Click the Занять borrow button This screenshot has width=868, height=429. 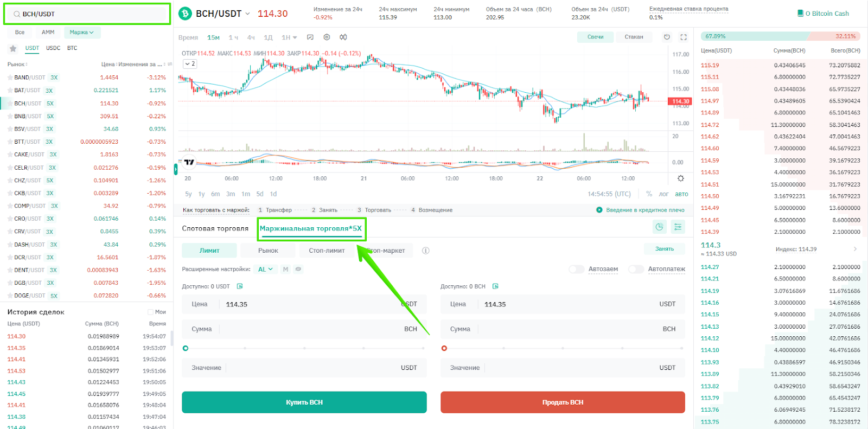pyautogui.click(x=665, y=249)
